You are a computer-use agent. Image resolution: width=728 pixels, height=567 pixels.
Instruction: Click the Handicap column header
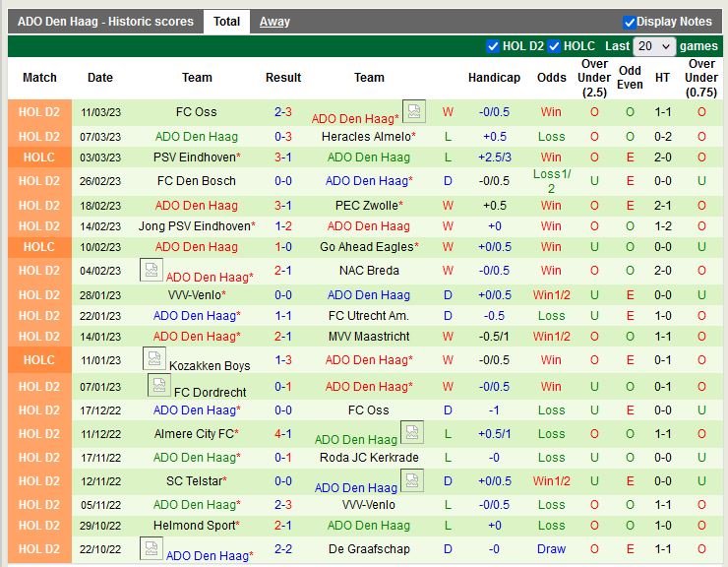pyautogui.click(x=494, y=78)
